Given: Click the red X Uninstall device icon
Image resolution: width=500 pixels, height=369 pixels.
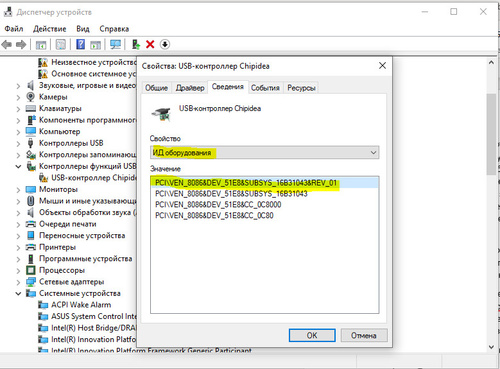Looking at the screenshot, I should click(150, 44).
